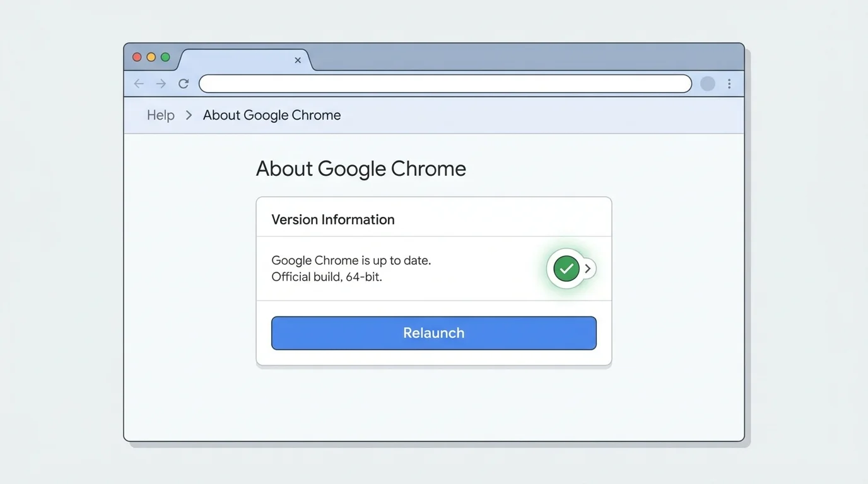Click the profile avatar circle
The height and width of the screenshot is (484, 868).
pos(708,84)
